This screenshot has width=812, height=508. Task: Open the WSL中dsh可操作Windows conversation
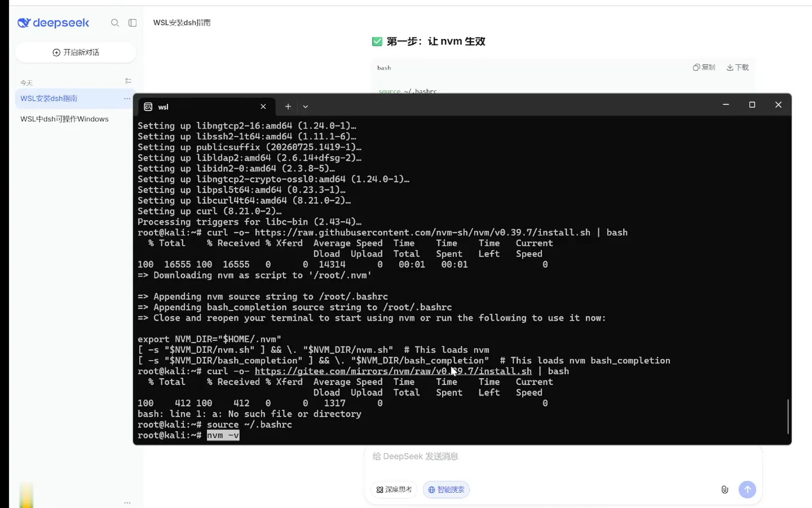pos(64,119)
